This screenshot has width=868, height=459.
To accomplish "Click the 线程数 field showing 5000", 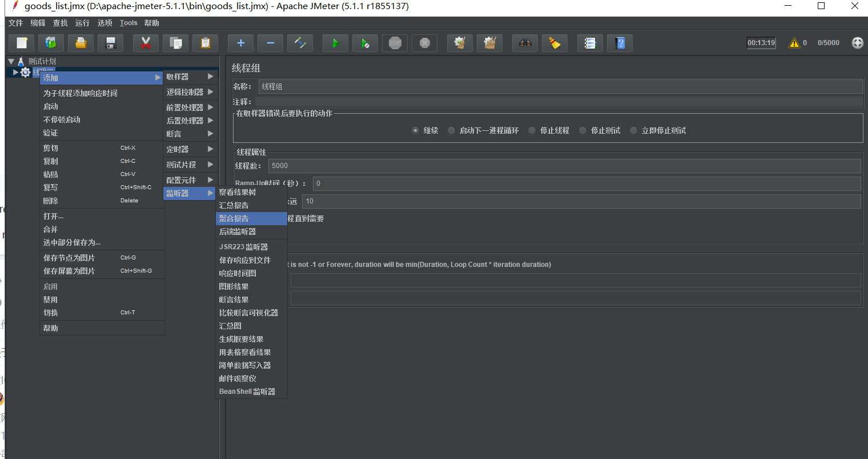I will [x=564, y=166].
